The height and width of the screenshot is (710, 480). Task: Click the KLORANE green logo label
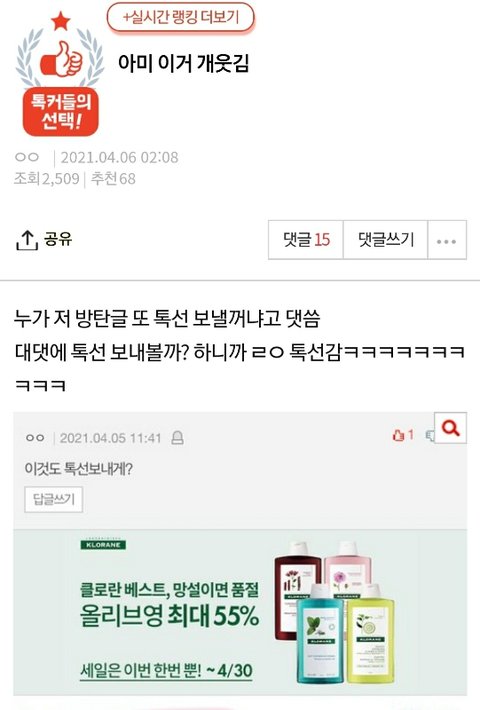click(x=103, y=545)
